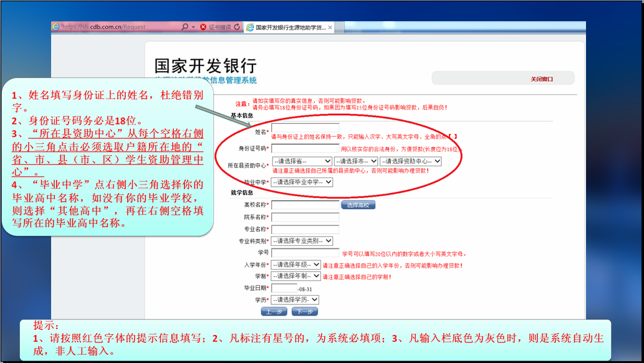The height and width of the screenshot is (363, 644).
Task: Open the 请选择省 province dropdown
Action: coord(302,161)
